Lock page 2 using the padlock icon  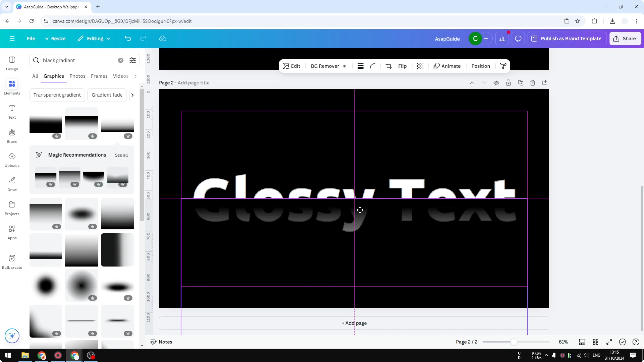(x=509, y=82)
